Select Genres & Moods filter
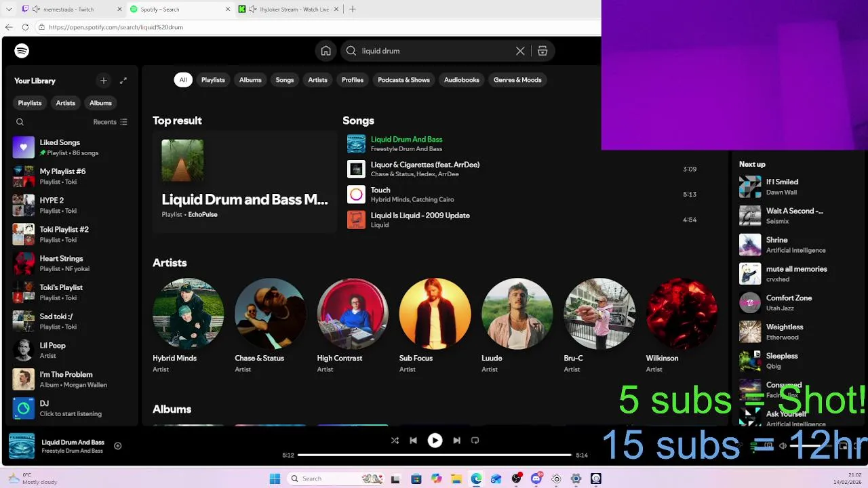This screenshot has width=868, height=488. [x=517, y=80]
